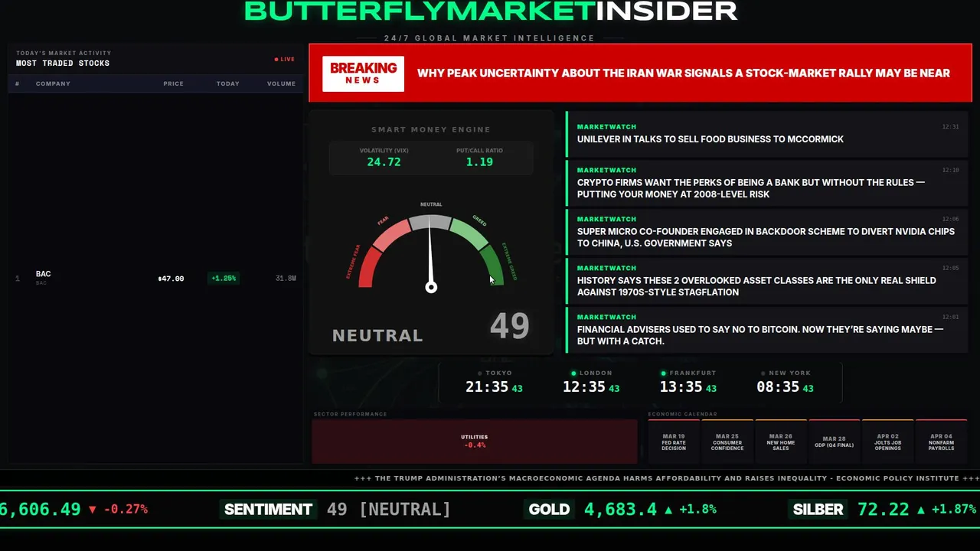Click the red down arrow beside -0.27%

click(x=93, y=510)
